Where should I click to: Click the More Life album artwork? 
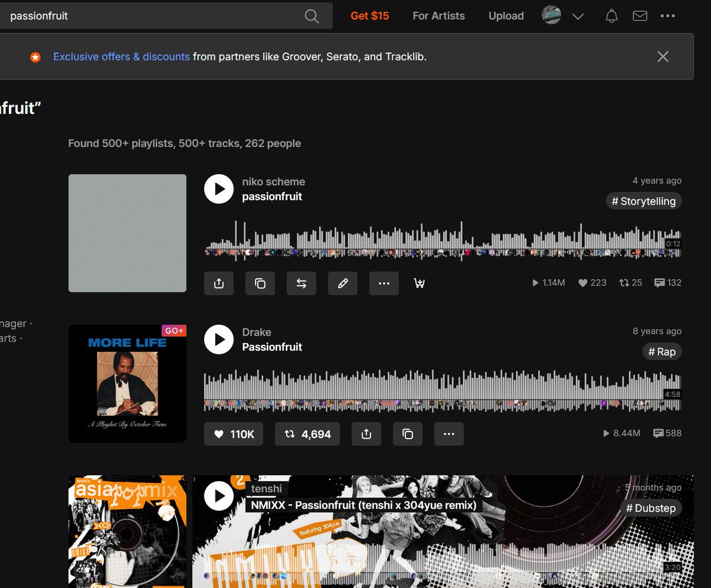(127, 384)
